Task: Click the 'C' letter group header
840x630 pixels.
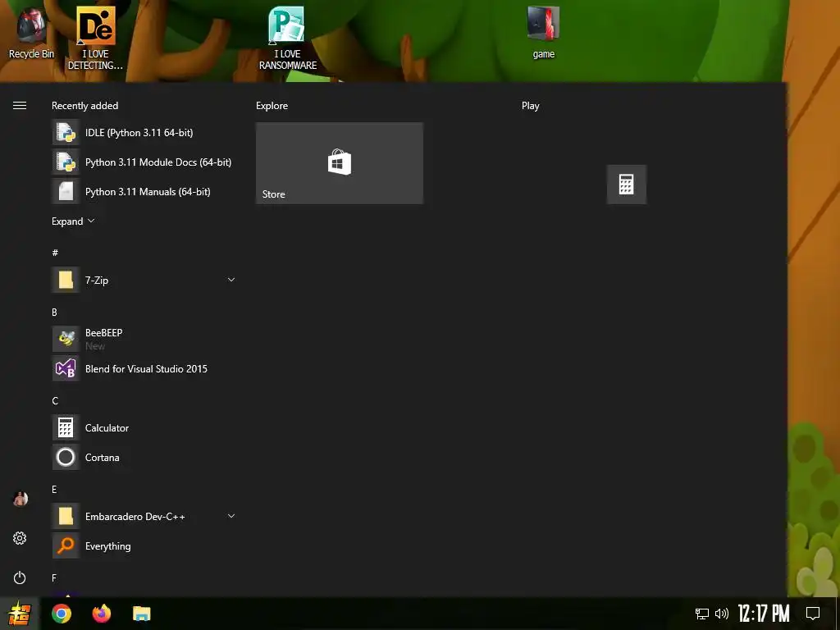Action: (55, 400)
